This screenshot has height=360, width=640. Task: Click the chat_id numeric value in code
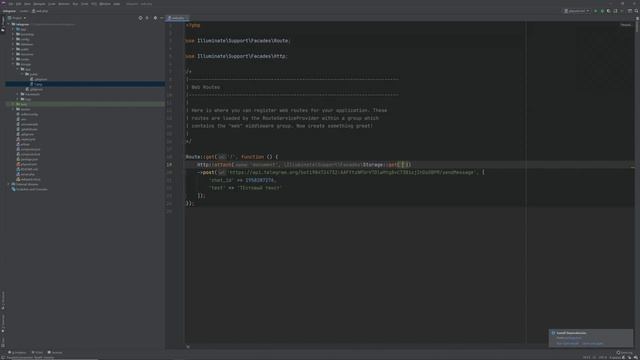tap(260, 180)
